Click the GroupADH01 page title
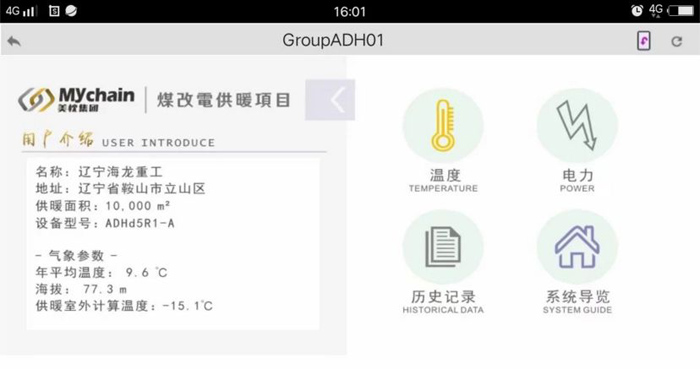 333,41
